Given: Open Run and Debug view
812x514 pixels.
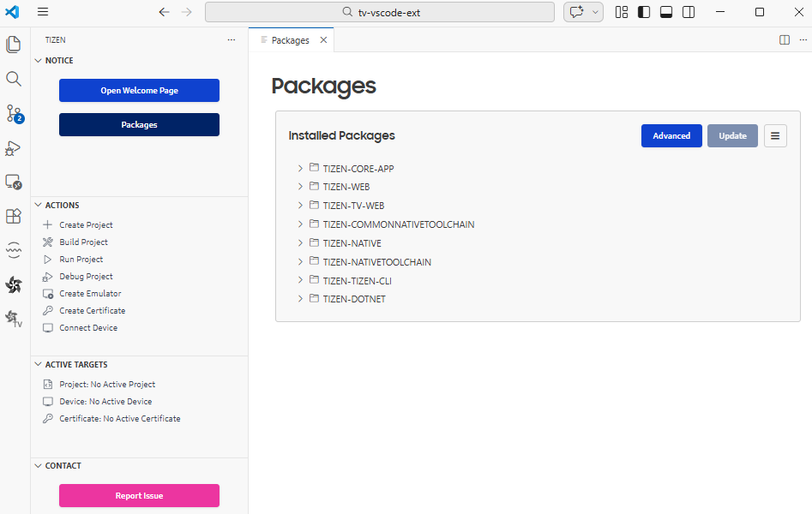Looking at the screenshot, I should coord(14,147).
